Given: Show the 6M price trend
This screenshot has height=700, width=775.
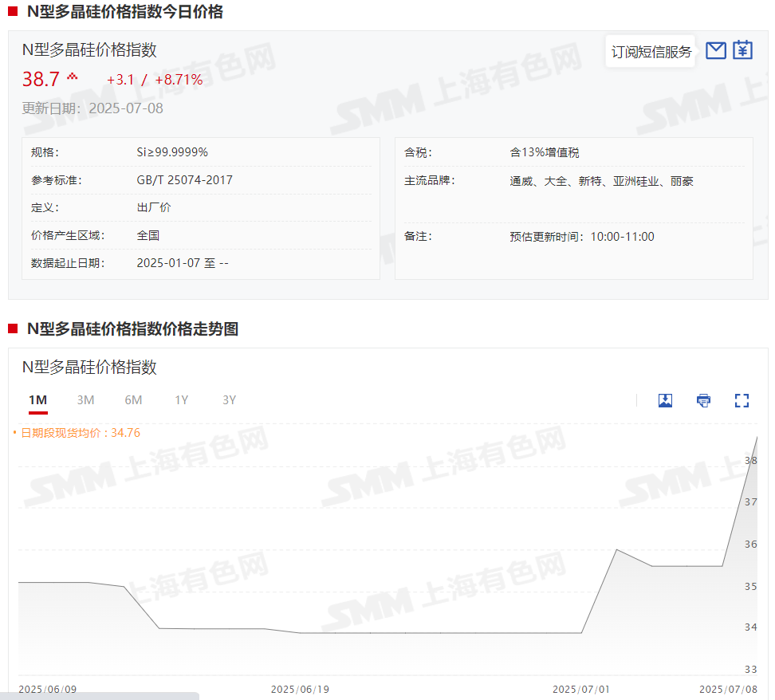Looking at the screenshot, I should click(x=133, y=400).
